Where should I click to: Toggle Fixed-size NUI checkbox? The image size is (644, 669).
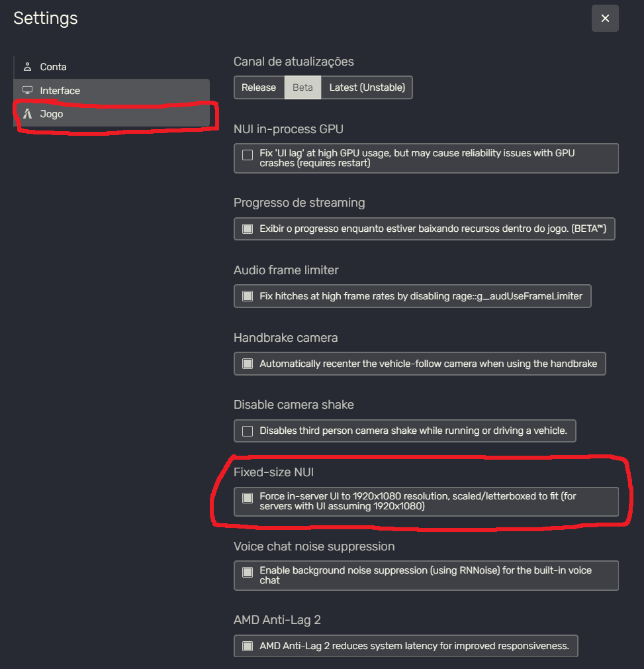tap(248, 498)
